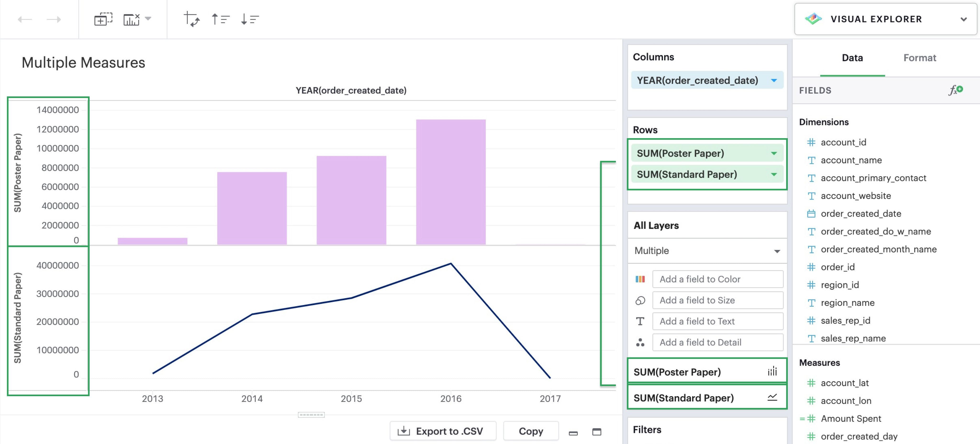Sort descending using toolbar icon

coord(250,19)
